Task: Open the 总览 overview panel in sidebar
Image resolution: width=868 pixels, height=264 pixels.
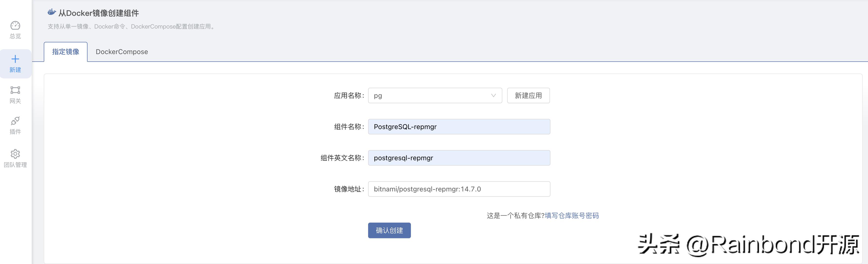Action: [x=15, y=30]
